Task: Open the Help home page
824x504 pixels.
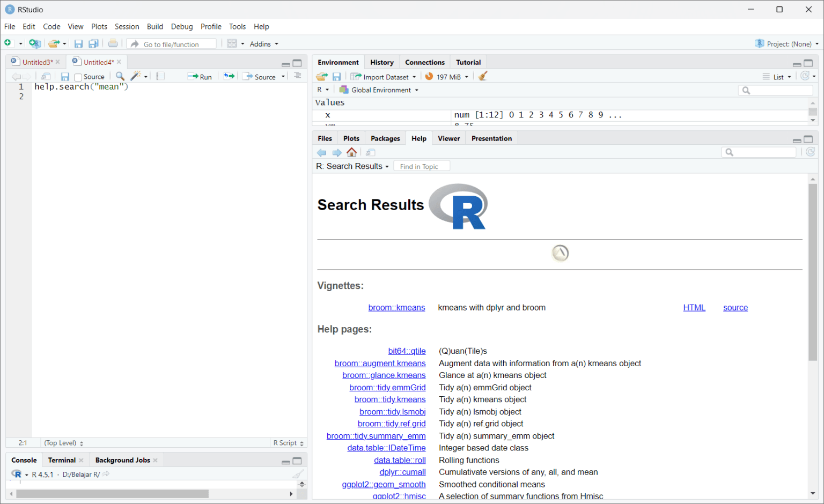Action: pos(352,152)
